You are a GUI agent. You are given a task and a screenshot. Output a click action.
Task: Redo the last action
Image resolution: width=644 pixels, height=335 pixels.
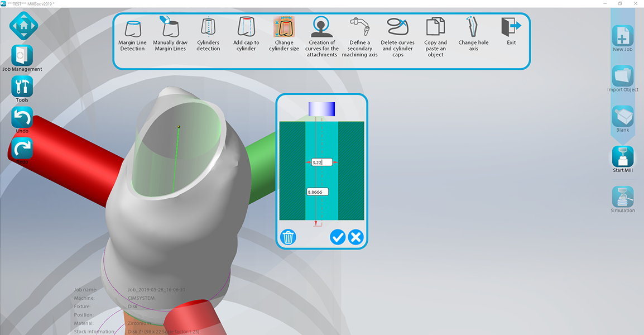[22, 151]
